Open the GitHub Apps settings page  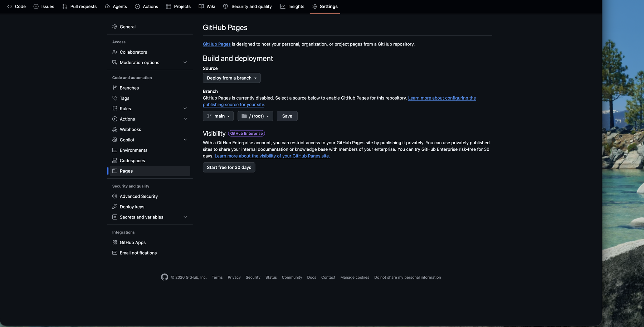coord(150,243)
